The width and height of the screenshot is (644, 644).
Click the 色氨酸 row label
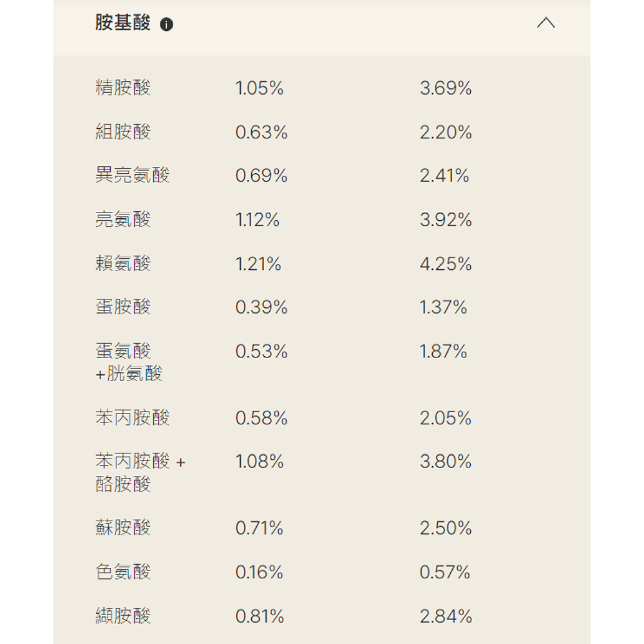(123, 572)
